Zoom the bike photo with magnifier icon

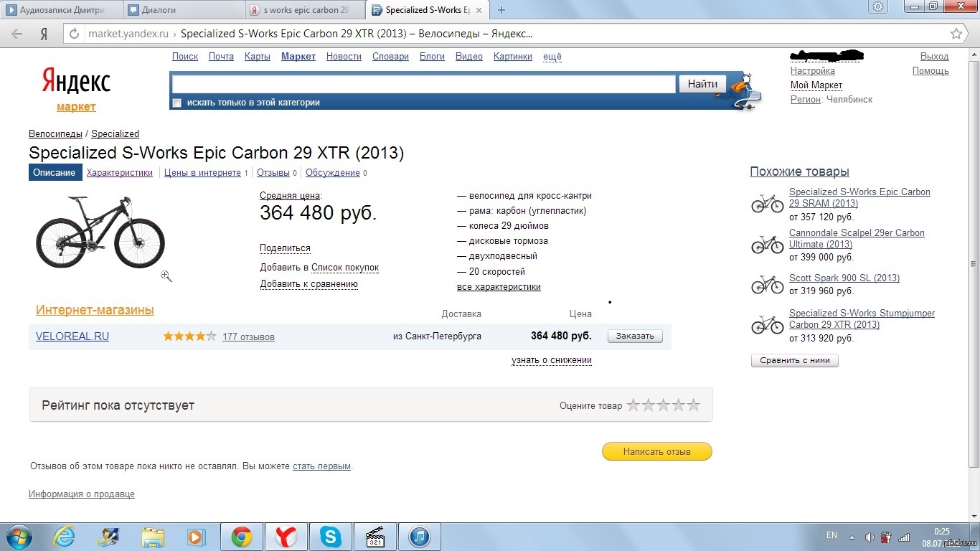point(166,275)
